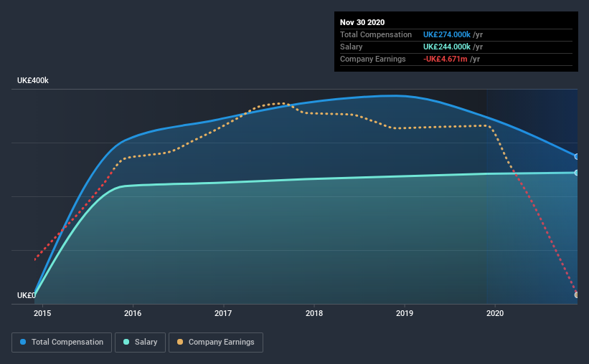Click the orange Company Earnings legend dot
The width and height of the screenshot is (589, 364).
[x=180, y=342]
